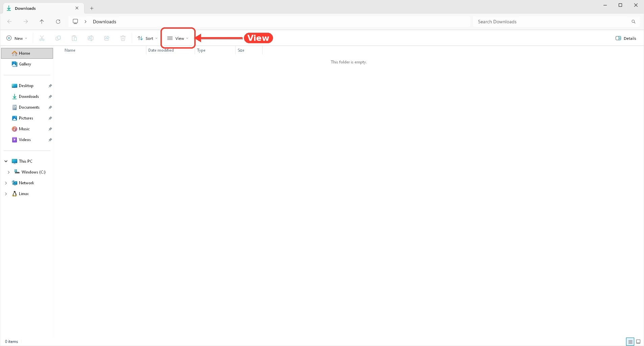The height and width of the screenshot is (346, 644).
Task: Click the address bar chevron before Downloads
Action: pos(85,22)
